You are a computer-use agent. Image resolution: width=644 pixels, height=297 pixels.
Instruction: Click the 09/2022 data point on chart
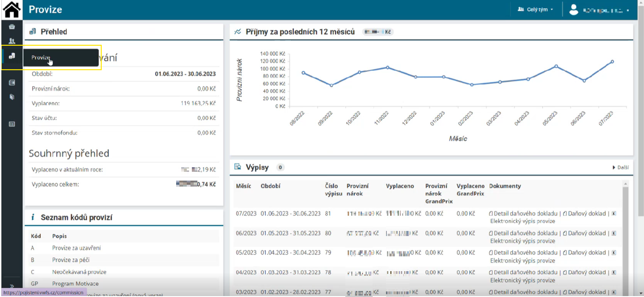click(x=331, y=85)
